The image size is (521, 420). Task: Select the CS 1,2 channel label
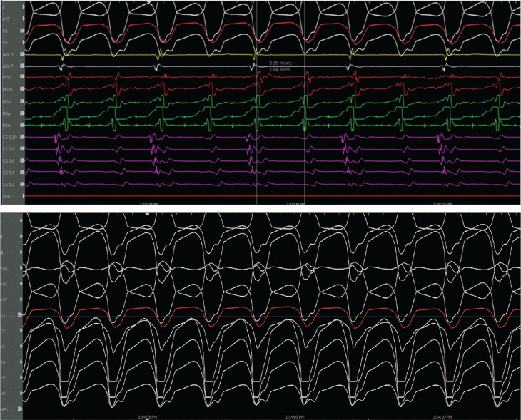click(x=9, y=185)
